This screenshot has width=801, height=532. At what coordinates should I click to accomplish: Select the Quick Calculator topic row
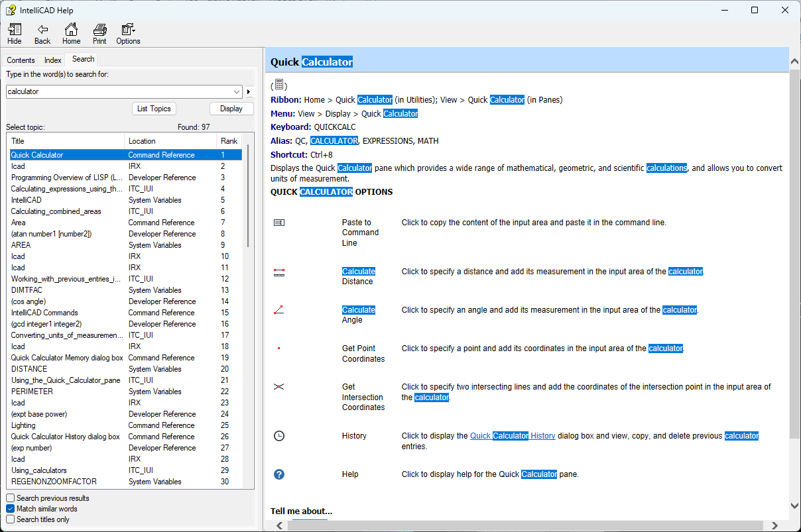[125, 155]
